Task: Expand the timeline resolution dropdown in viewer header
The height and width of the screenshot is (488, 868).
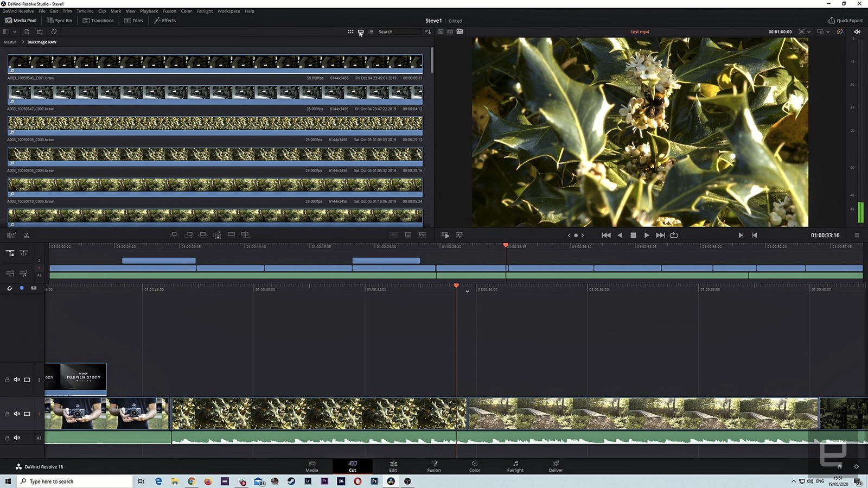Action: (828, 32)
